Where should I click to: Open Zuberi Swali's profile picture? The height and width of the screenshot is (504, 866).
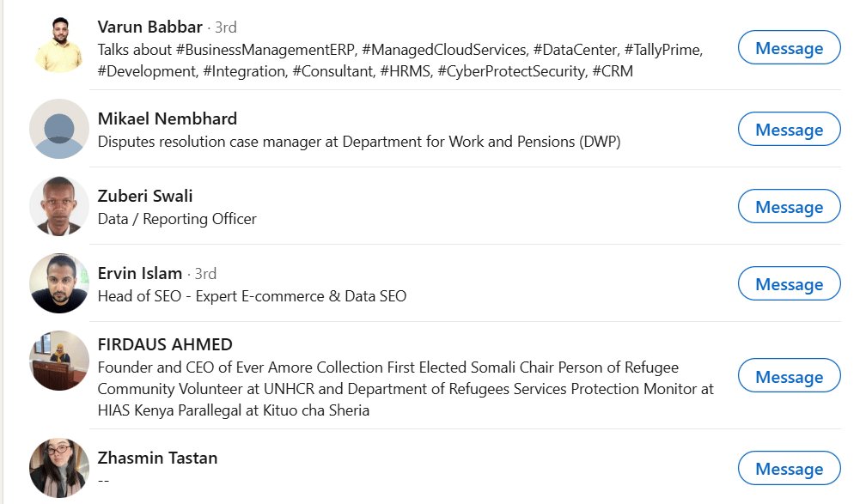point(59,206)
